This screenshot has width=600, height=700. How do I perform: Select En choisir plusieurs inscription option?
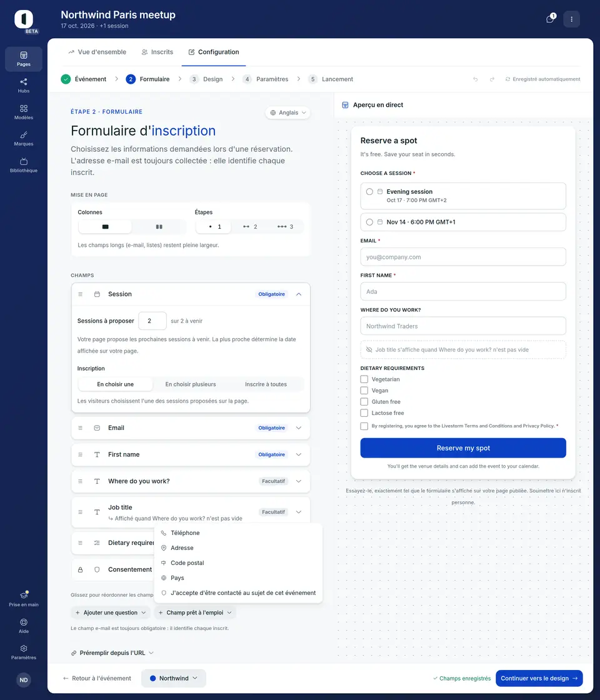pyautogui.click(x=191, y=384)
